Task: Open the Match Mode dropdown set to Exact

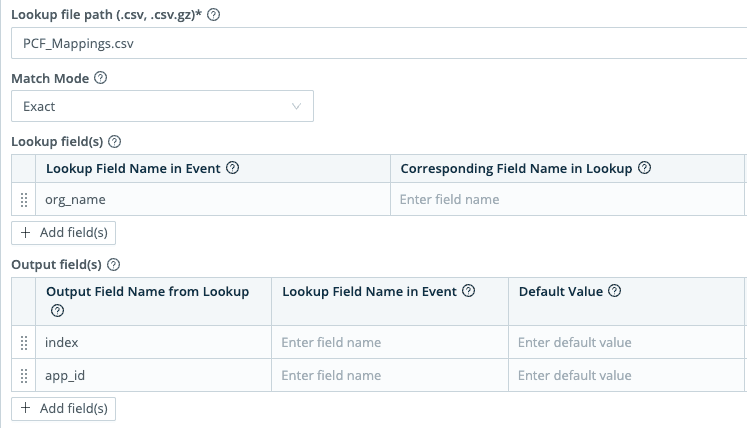Action: (162, 106)
